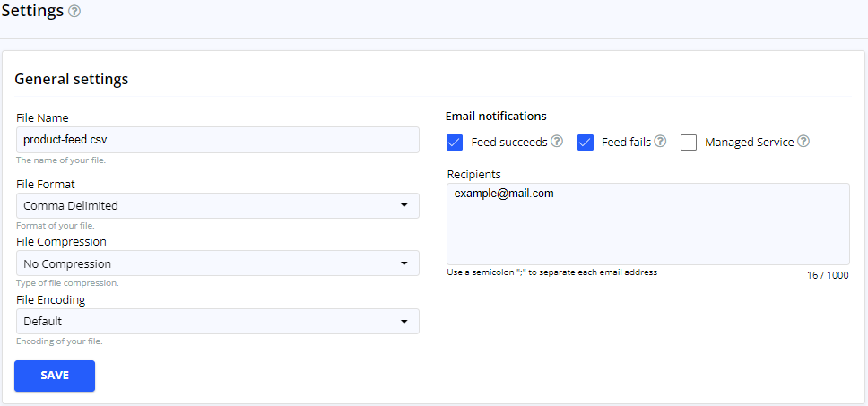Show help for Feed succeeds option

[x=557, y=142]
